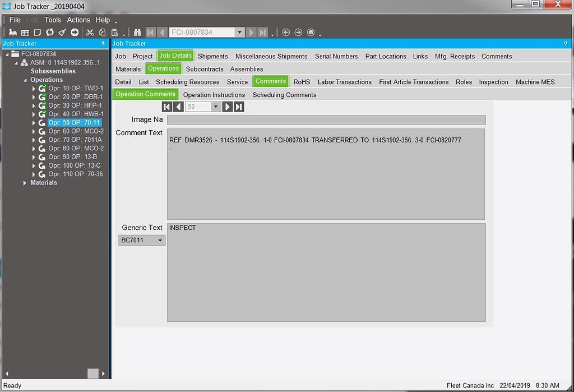Open the Tools menu
This screenshot has height=392, width=574.
coord(52,20)
